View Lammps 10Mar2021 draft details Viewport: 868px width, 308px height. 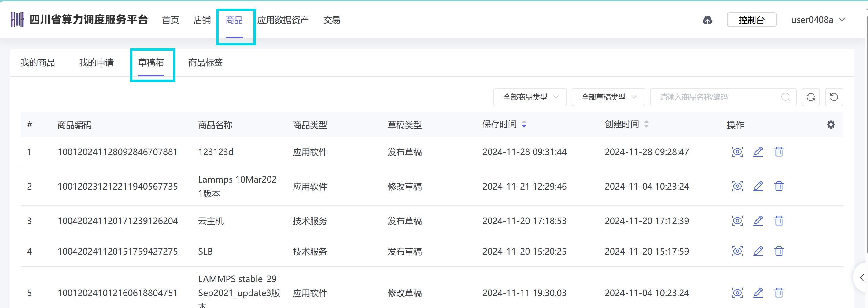[x=737, y=186]
